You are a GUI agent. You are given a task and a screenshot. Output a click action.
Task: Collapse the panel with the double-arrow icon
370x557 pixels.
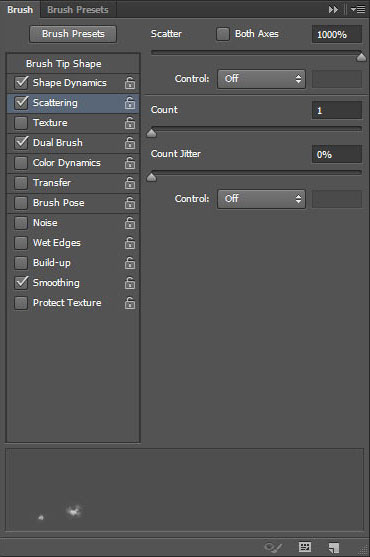point(333,10)
